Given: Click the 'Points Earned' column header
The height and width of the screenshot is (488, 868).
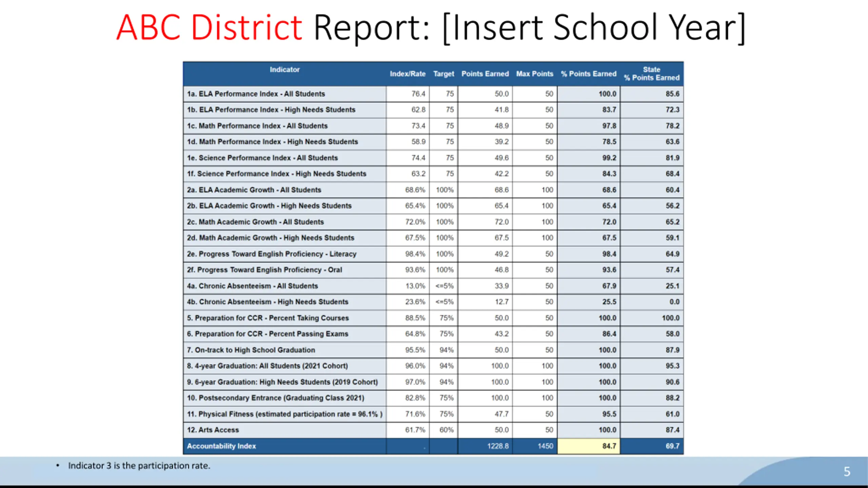Looking at the screenshot, I should [485, 74].
